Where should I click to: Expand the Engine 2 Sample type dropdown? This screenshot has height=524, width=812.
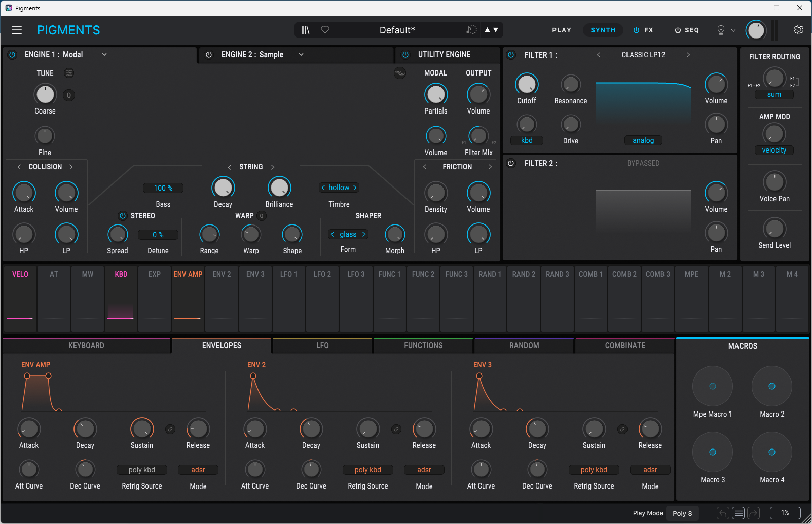point(301,55)
